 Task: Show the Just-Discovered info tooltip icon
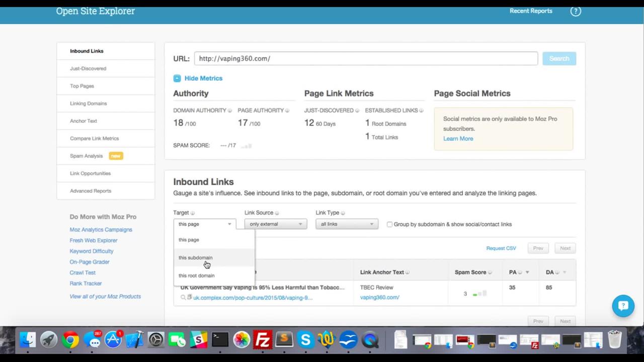(x=357, y=111)
